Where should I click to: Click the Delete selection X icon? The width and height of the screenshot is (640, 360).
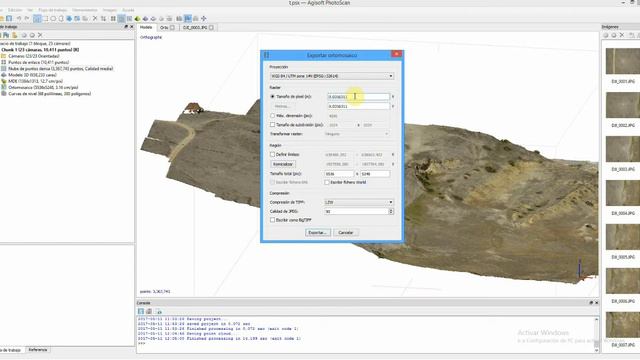point(95,18)
